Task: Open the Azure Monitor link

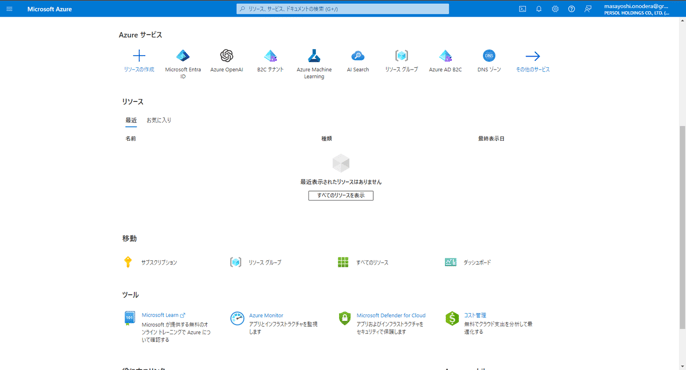Action: point(266,315)
